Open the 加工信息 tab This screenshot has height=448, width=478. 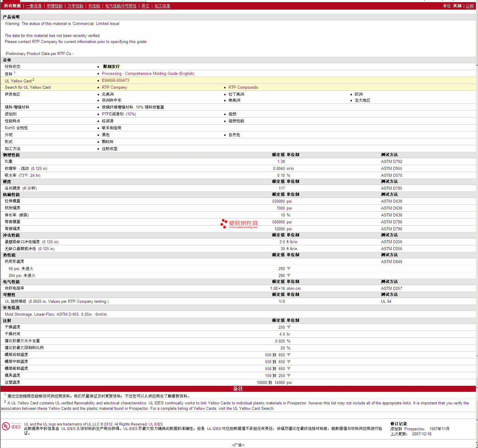[x=162, y=6]
